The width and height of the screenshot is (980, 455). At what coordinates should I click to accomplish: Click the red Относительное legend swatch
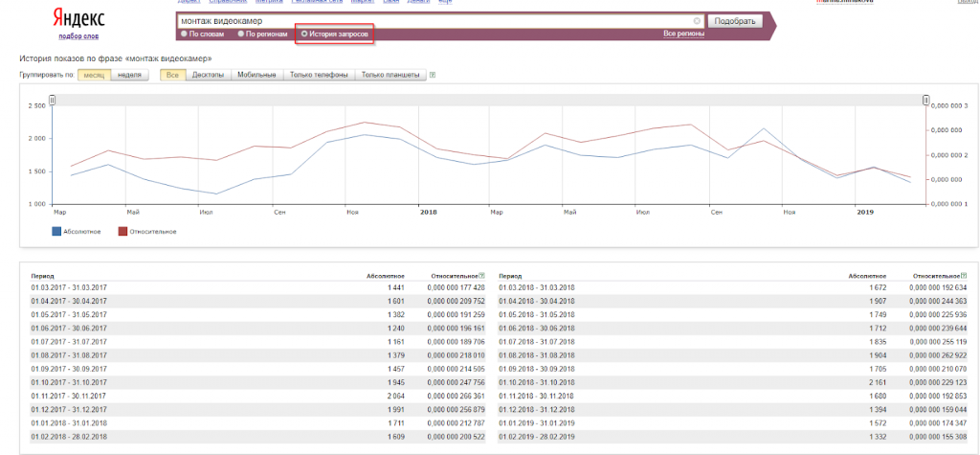122,231
